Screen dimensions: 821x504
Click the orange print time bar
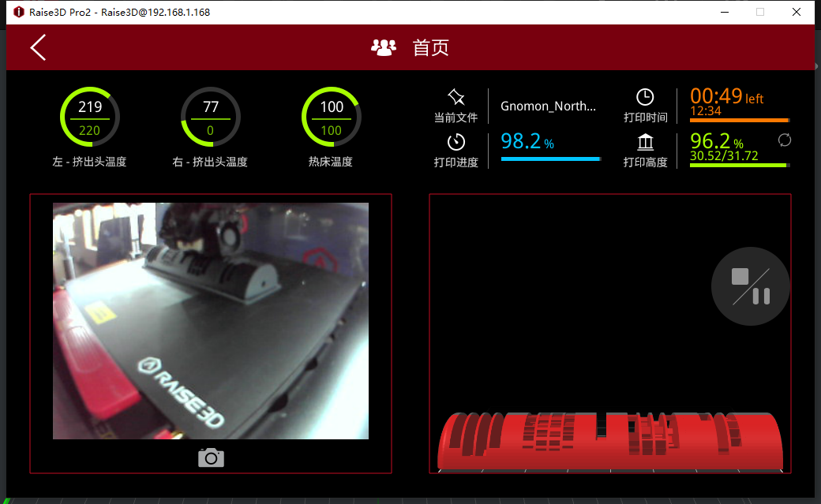[x=739, y=121]
